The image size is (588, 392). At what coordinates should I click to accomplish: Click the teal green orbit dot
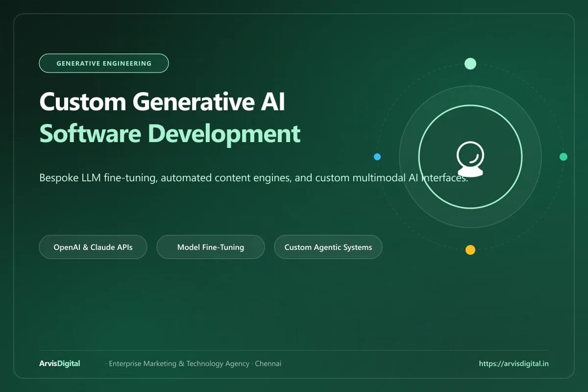click(563, 157)
